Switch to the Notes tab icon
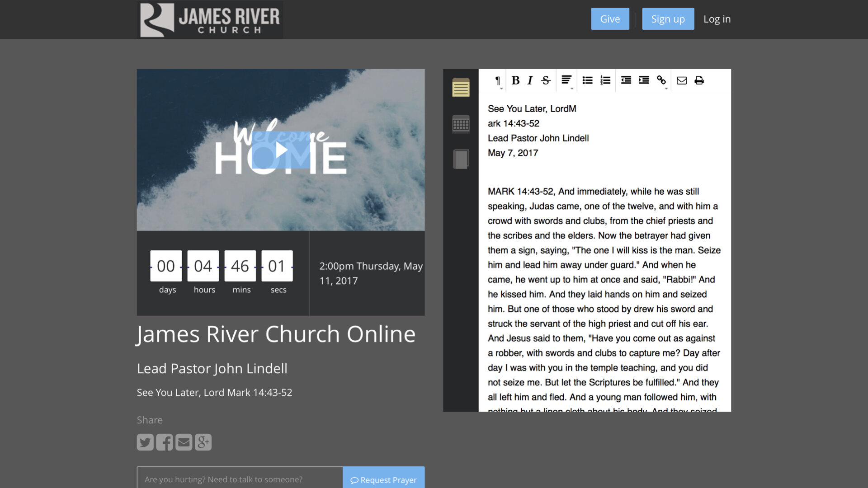The height and width of the screenshot is (488, 868). click(461, 87)
